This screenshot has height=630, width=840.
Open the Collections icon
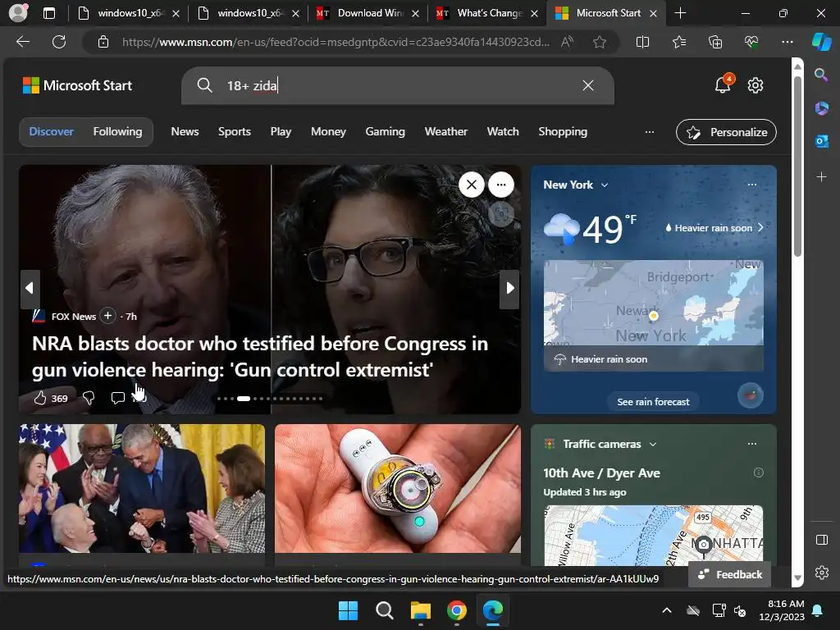click(x=715, y=42)
